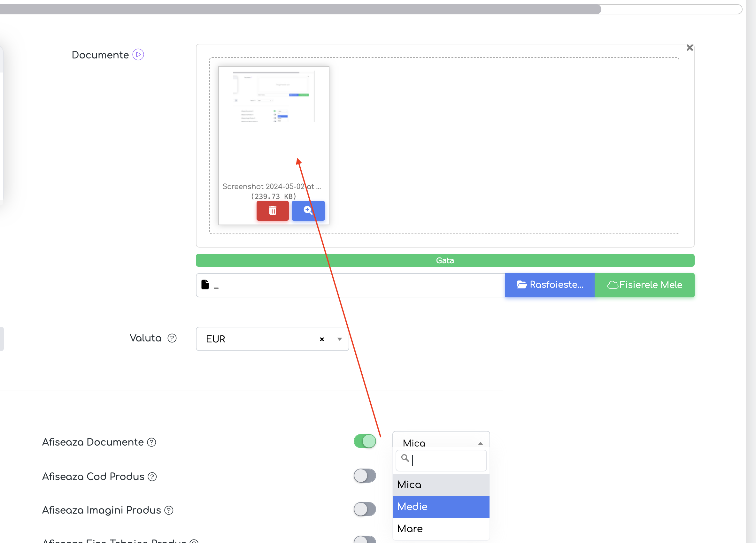Enable the Afiseaza Cod Produs toggle
Image resolution: width=756 pixels, height=543 pixels.
(365, 476)
